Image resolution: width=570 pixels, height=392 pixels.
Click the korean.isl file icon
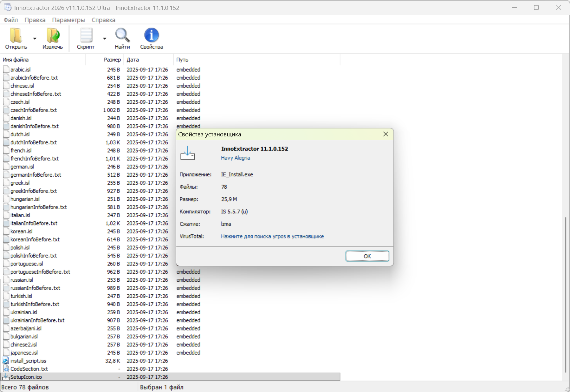tap(6, 231)
